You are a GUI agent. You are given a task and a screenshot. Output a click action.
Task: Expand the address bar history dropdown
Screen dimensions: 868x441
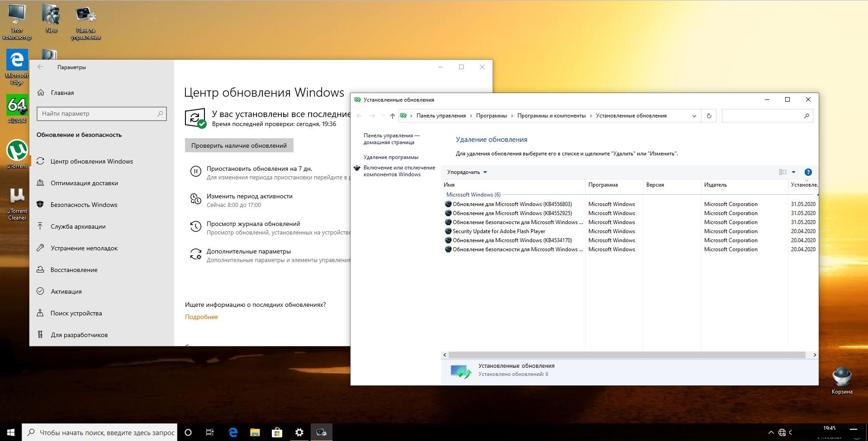pyautogui.click(x=694, y=116)
